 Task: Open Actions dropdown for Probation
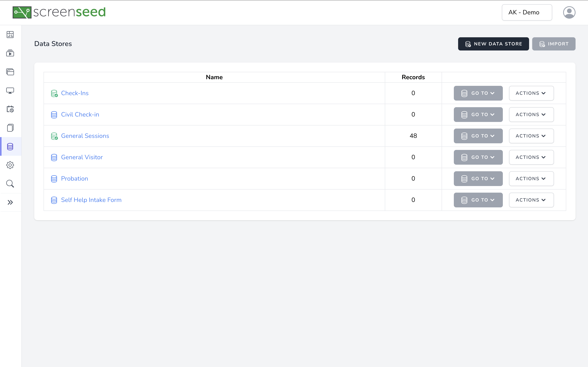click(x=531, y=179)
